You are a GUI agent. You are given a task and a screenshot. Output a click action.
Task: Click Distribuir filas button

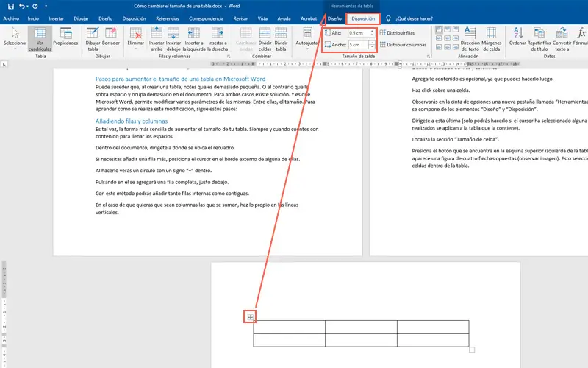pyautogui.click(x=401, y=33)
